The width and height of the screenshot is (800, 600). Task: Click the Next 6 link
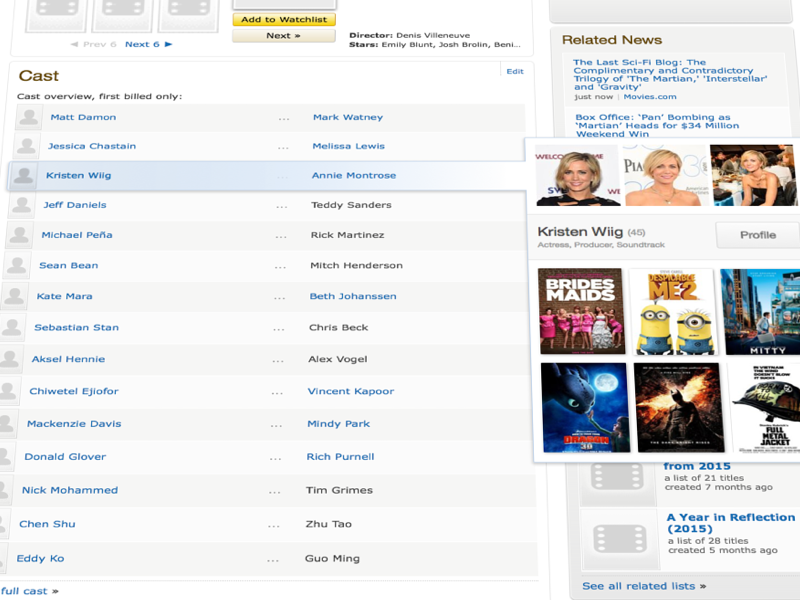tap(142, 44)
